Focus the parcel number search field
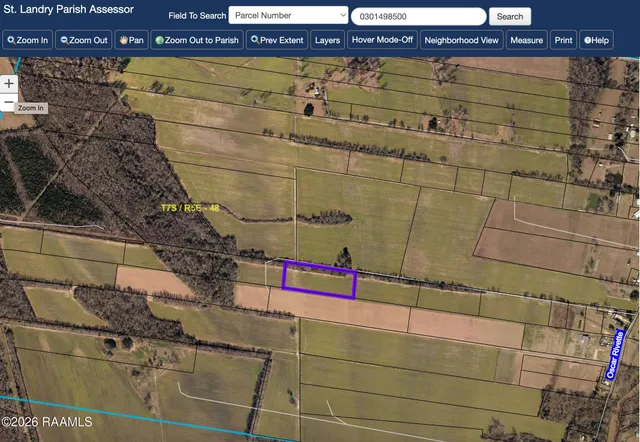This screenshot has height=442, width=640. click(419, 16)
